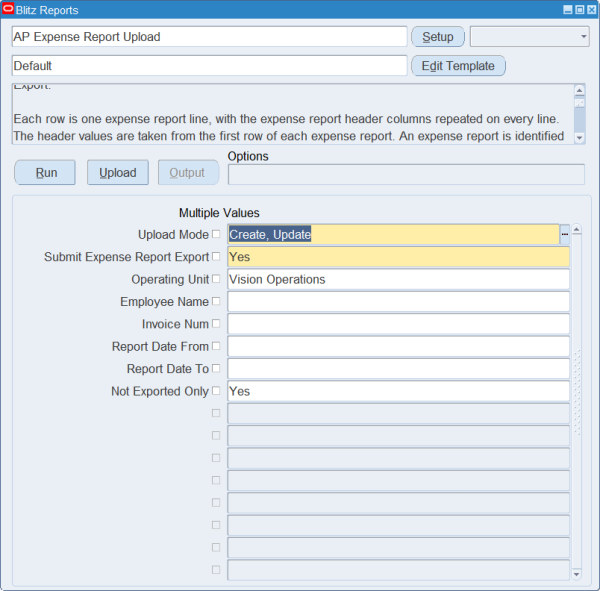Click the Oracle icon in the title bar
This screenshot has height=591, width=600.
click(8, 9)
